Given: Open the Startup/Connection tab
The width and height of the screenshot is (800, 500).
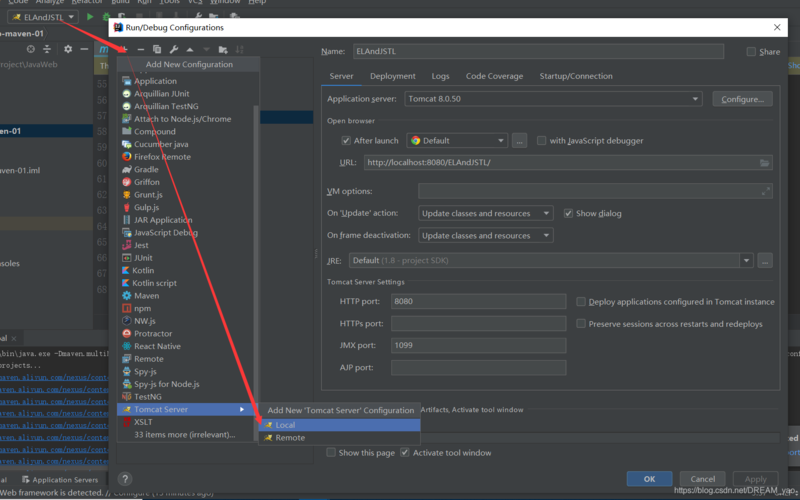Looking at the screenshot, I should point(576,76).
